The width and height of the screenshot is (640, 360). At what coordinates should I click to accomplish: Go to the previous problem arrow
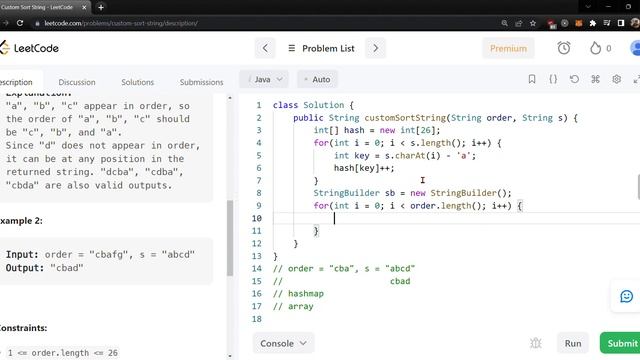pos(265,48)
